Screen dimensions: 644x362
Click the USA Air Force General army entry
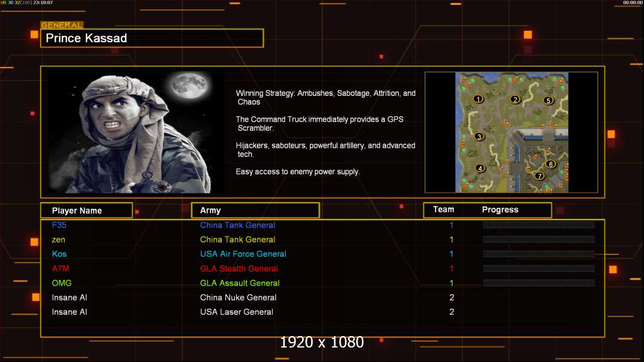[x=243, y=254]
